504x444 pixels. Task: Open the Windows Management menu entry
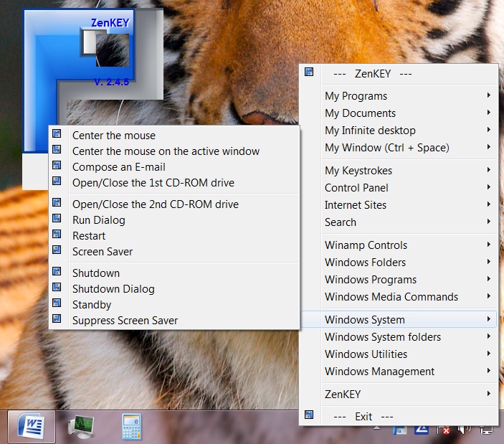tap(399, 372)
